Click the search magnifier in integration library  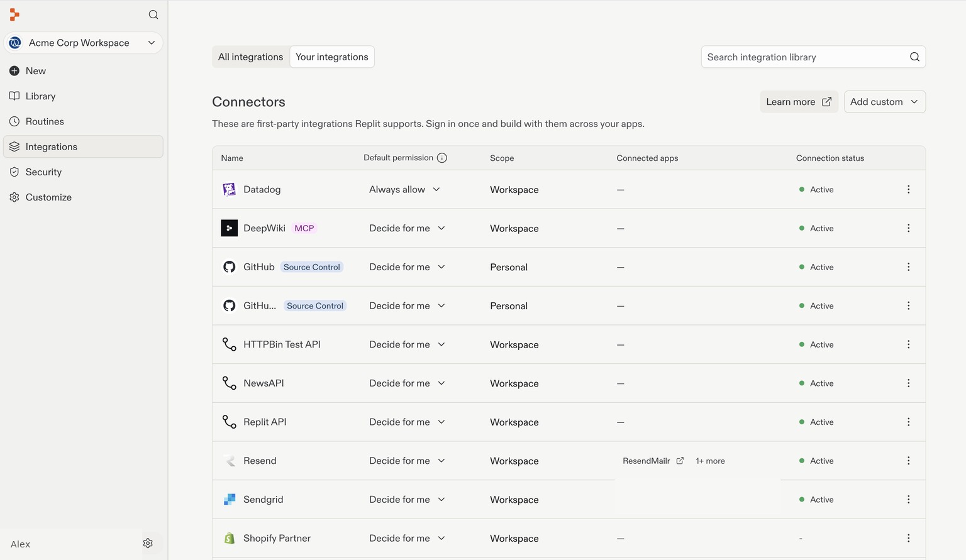914,57
